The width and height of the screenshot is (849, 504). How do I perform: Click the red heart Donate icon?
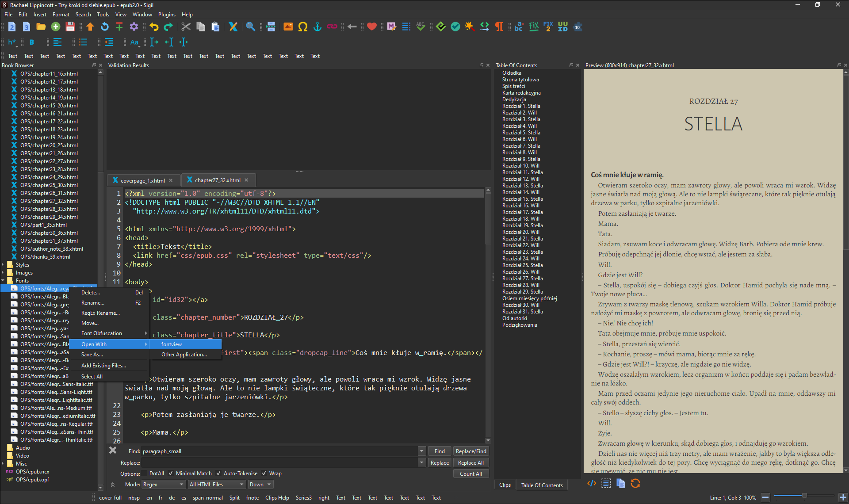[x=371, y=27]
